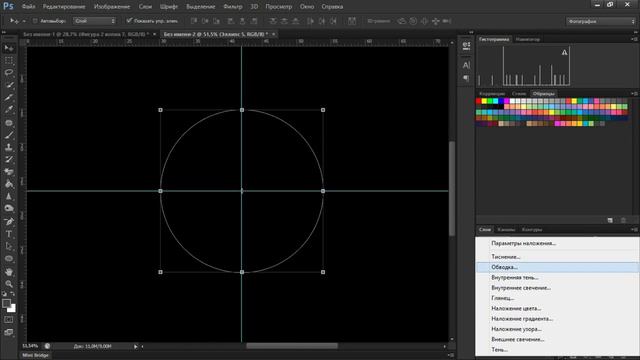Open the tool preset picker arrow
Screen dimensions: 640x360
pos(24,21)
